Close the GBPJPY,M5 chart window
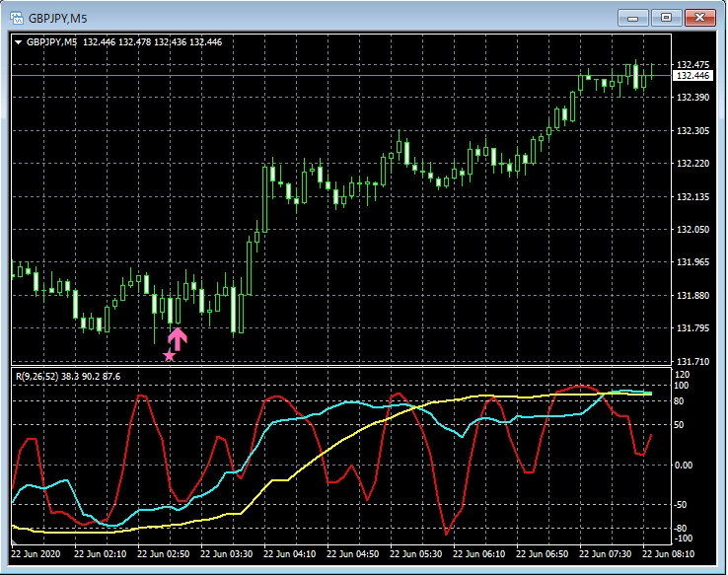This screenshot has height=575, width=728. click(700, 18)
